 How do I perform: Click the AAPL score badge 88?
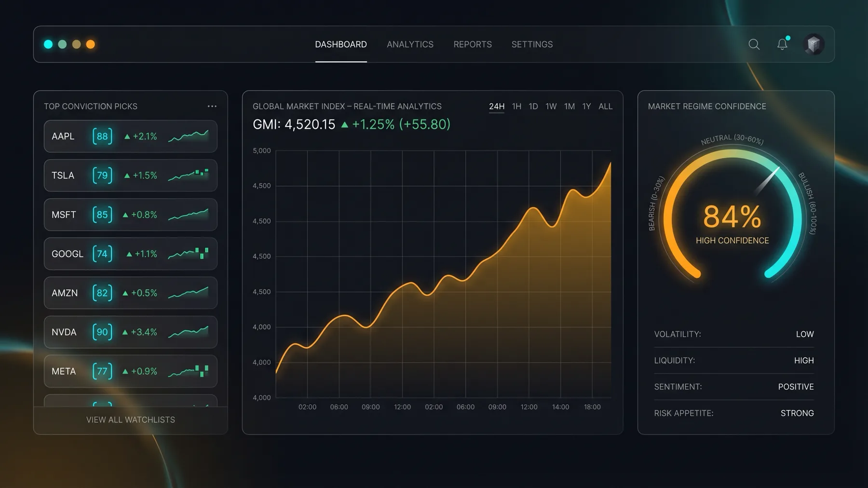coord(102,136)
